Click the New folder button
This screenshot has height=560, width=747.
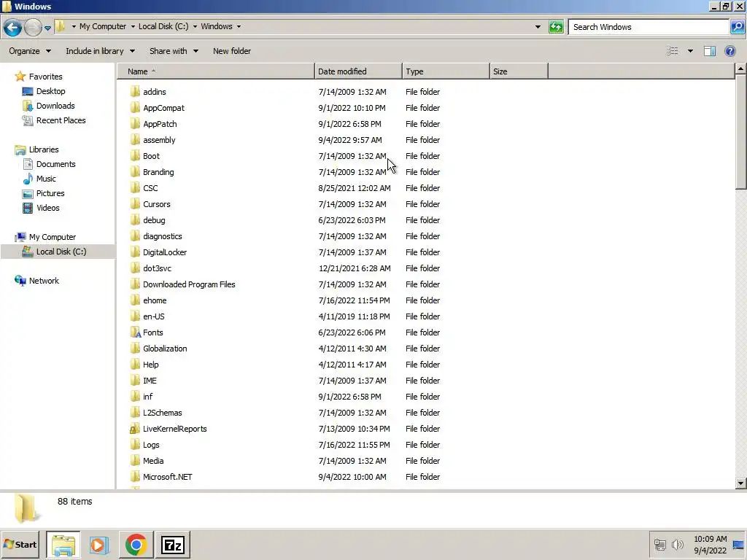231,51
